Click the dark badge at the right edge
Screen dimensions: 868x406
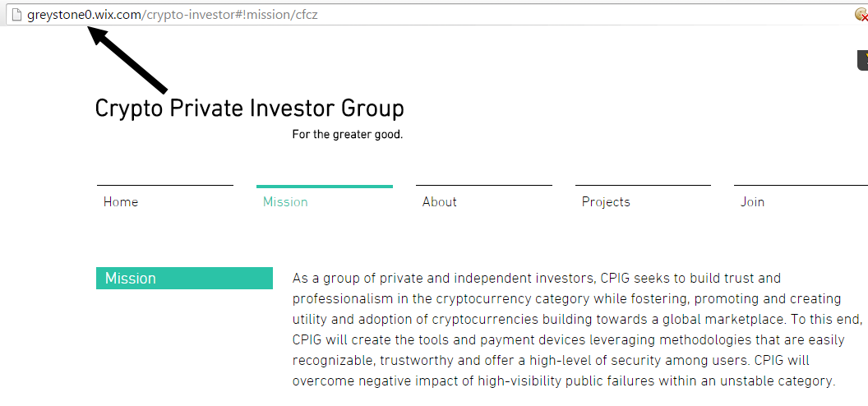(862, 60)
